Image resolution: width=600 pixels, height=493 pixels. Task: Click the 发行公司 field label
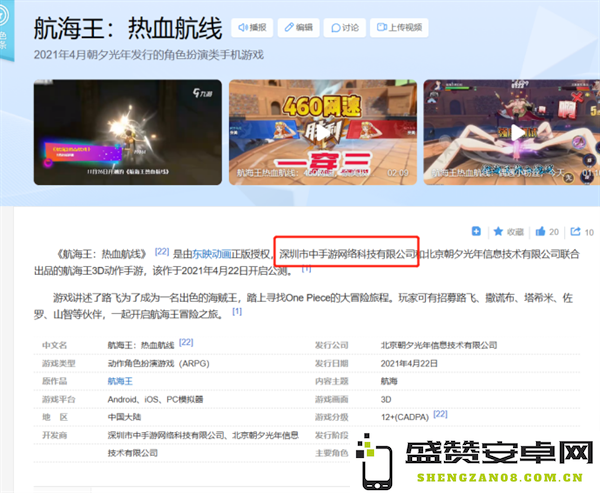(x=332, y=345)
